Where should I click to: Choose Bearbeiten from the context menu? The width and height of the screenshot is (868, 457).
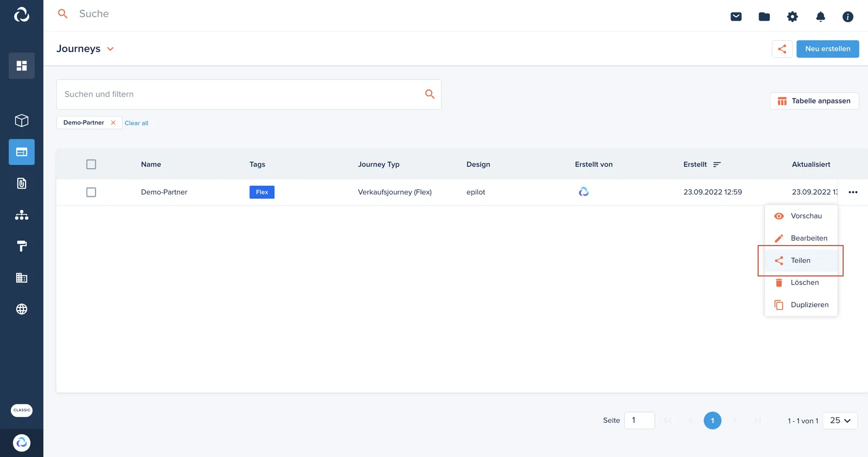(801, 238)
